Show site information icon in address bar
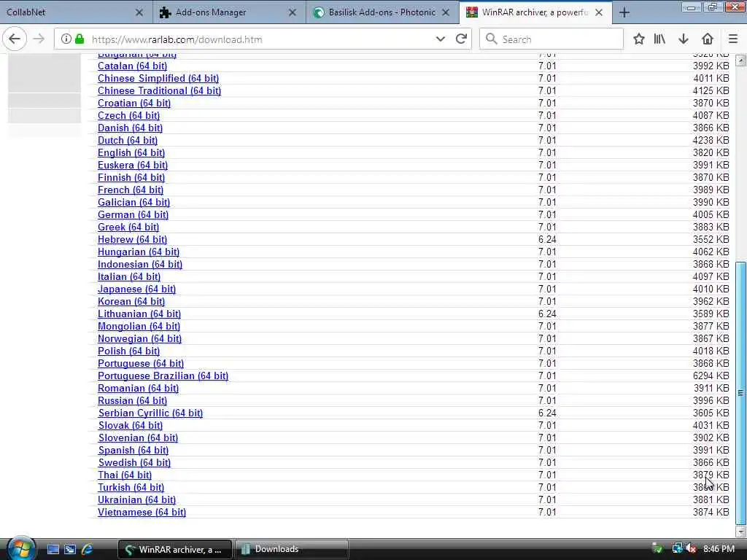Viewport: 747px width, 560px height. point(66,39)
